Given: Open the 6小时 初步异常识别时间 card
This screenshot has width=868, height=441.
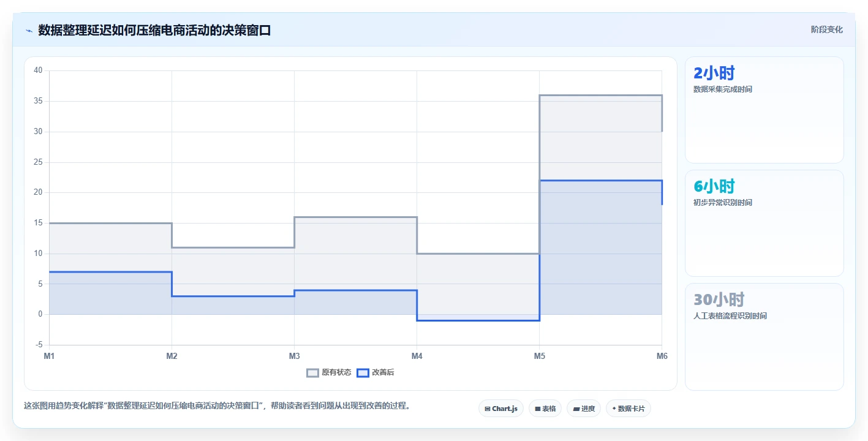Looking at the screenshot, I should click(764, 224).
